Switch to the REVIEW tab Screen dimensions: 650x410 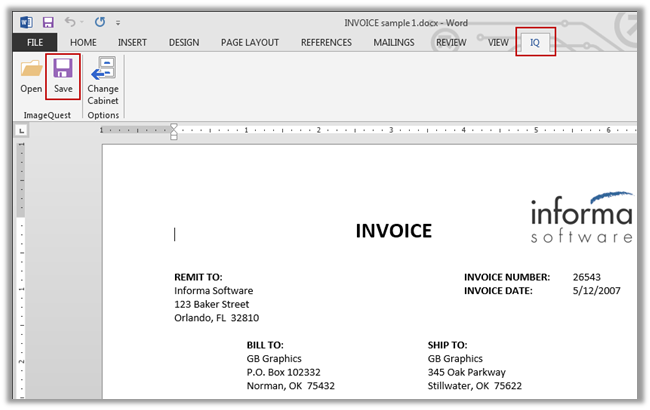tap(451, 43)
